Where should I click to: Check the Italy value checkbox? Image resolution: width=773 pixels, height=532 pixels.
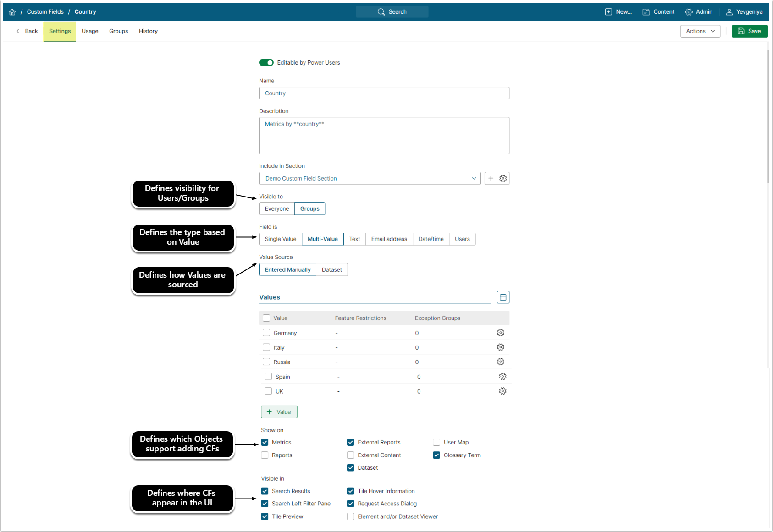pyautogui.click(x=266, y=347)
